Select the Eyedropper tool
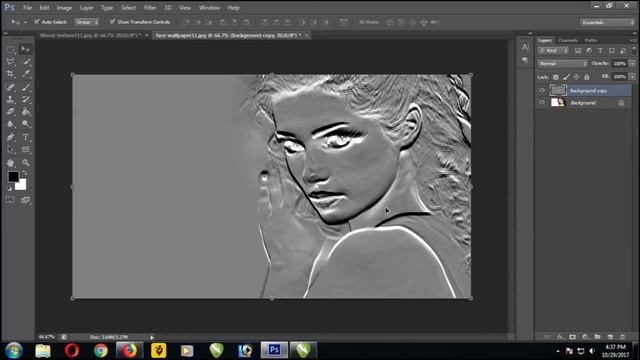The width and height of the screenshot is (640, 360). (x=26, y=74)
